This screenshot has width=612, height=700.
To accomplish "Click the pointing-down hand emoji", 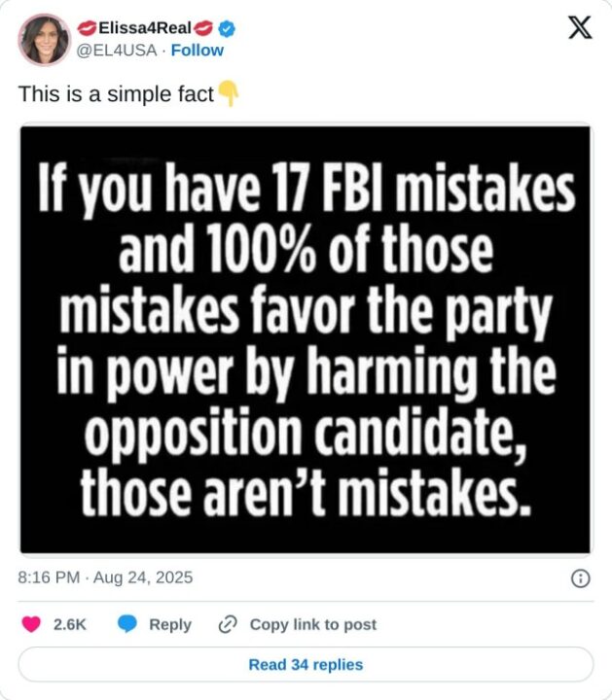I will [x=228, y=94].
